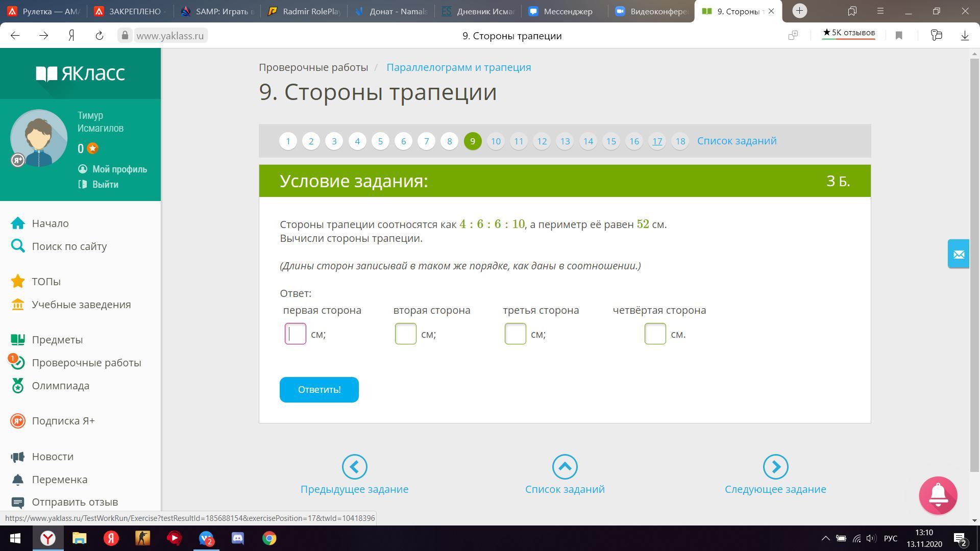
Task: Select task number 10 in navigation
Action: point(495,141)
